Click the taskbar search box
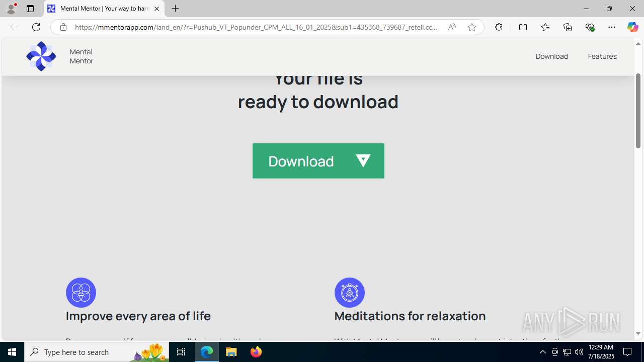The width and height of the screenshot is (644, 362). pyautogui.click(x=97, y=352)
